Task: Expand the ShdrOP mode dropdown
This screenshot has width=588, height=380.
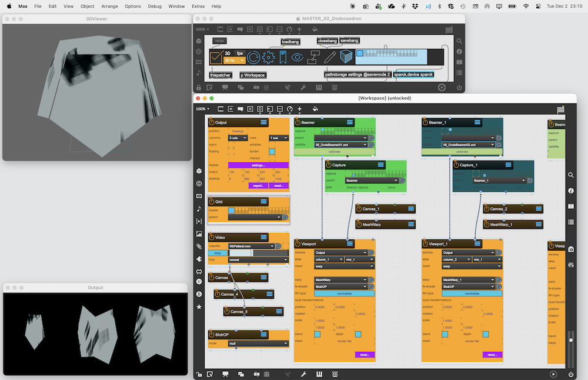Action: pos(258,344)
